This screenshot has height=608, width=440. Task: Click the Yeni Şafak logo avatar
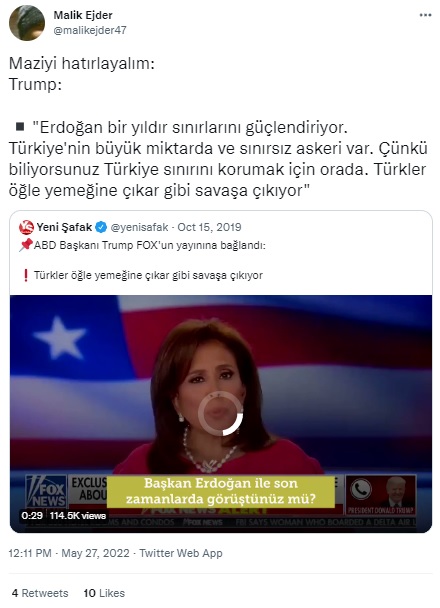pos(26,227)
